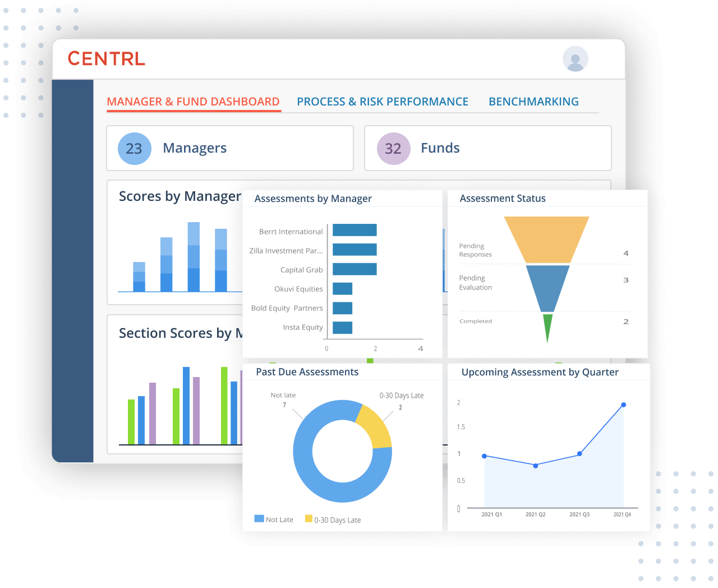Click the Assessment Status title
718x588 pixels.
503,199
